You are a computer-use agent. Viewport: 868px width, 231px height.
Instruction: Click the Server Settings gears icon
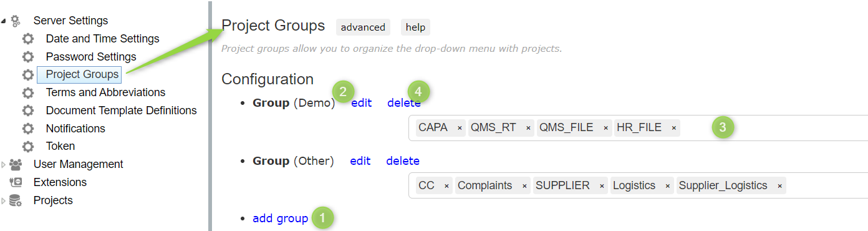click(x=16, y=21)
